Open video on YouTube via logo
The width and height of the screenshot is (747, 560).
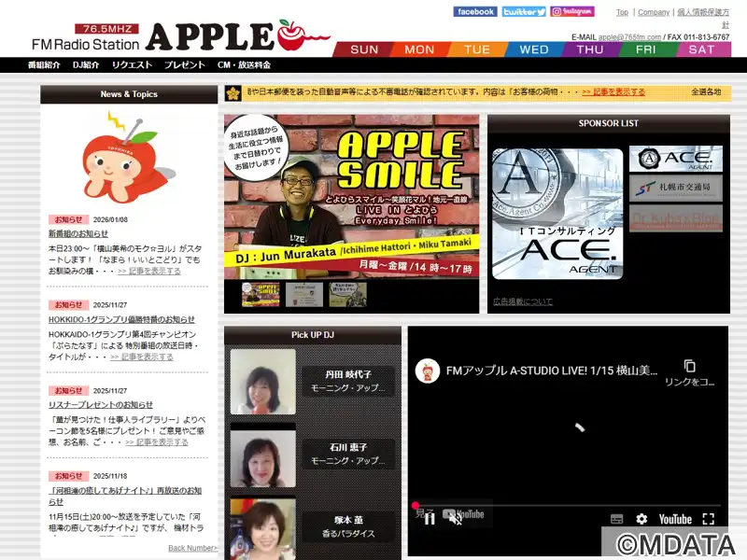(x=675, y=519)
